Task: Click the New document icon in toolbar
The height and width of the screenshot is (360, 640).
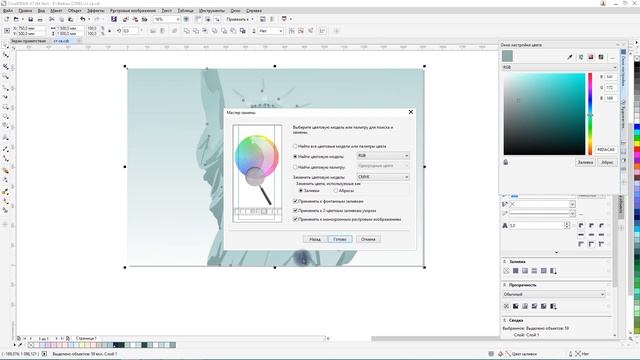Action: click(x=7, y=19)
